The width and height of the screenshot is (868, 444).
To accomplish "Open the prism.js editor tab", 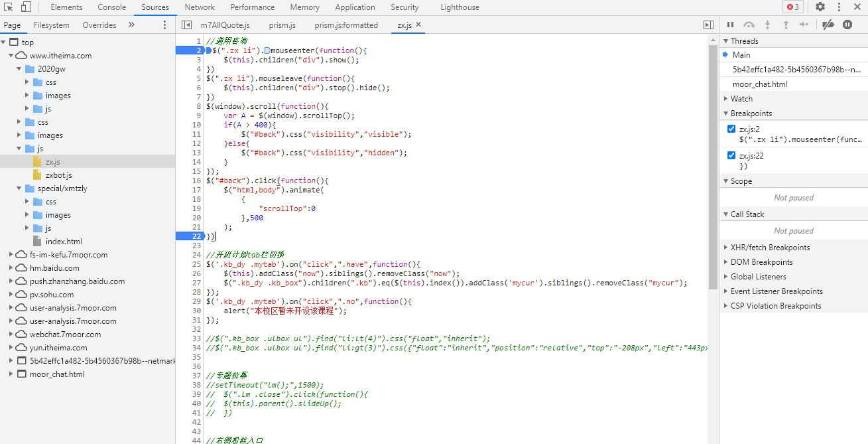I will [x=282, y=25].
